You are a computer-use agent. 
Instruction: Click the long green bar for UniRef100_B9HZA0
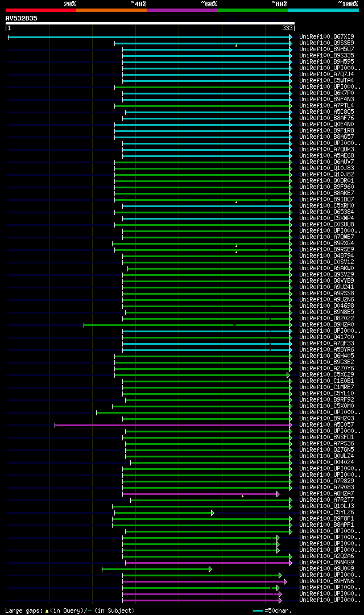pos(188,325)
